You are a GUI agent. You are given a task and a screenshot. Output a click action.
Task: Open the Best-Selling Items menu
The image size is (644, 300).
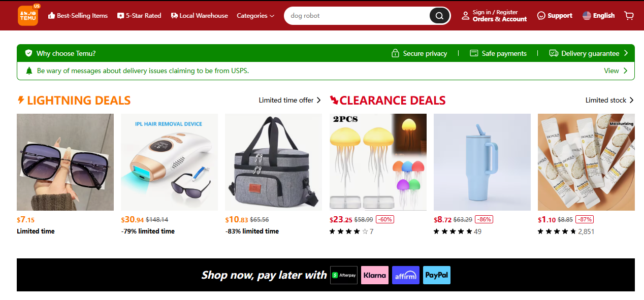click(78, 16)
